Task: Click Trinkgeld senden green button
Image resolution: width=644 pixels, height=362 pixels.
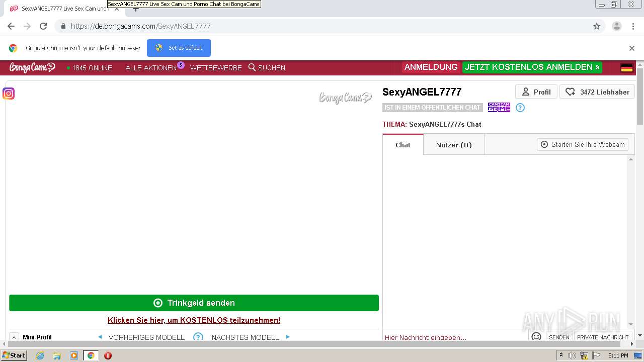Action: tap(194, 303)
